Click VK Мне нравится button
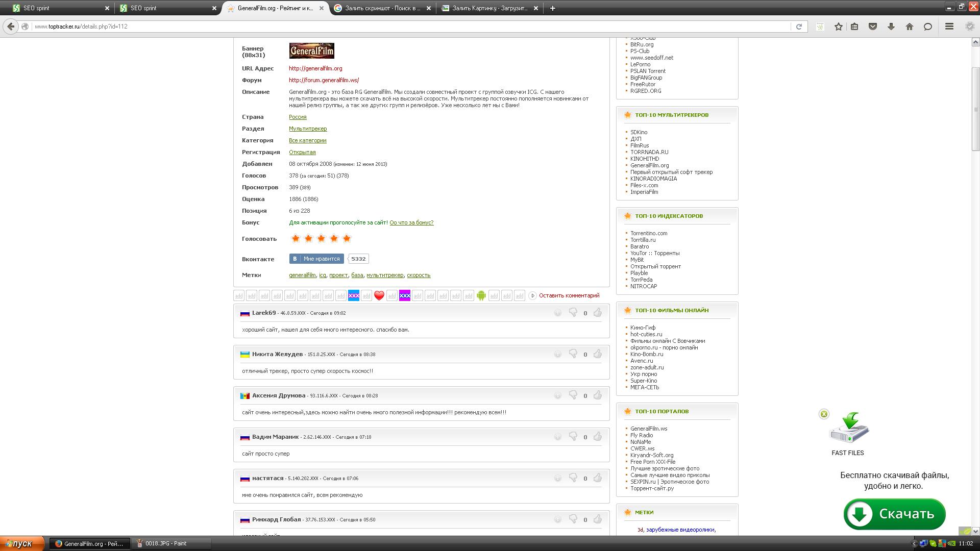 tap(316, 259)
